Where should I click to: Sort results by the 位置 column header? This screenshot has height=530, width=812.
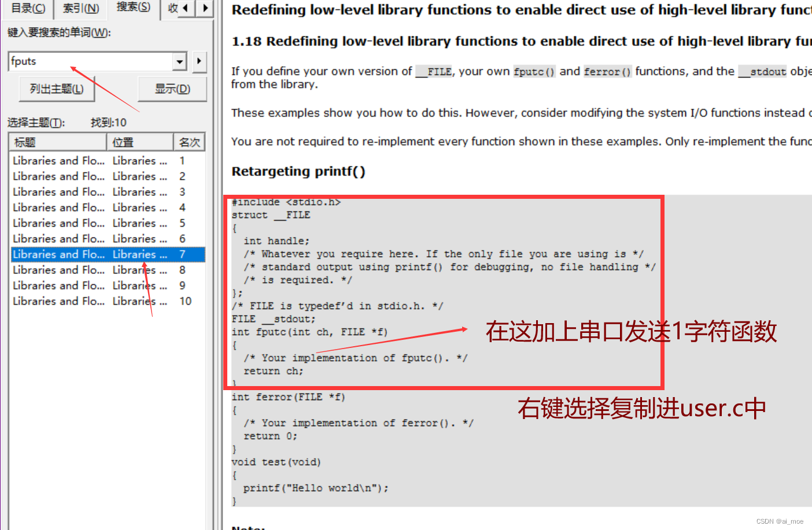pos(140,142)
